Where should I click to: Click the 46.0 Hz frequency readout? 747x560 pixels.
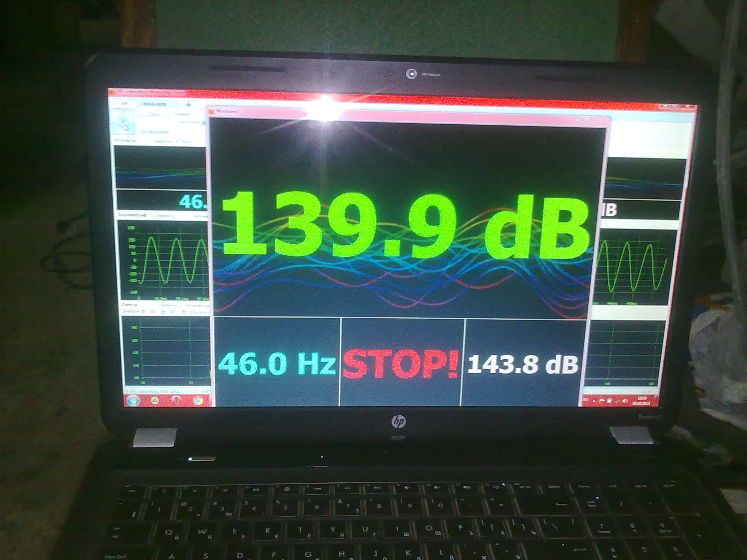276,364
